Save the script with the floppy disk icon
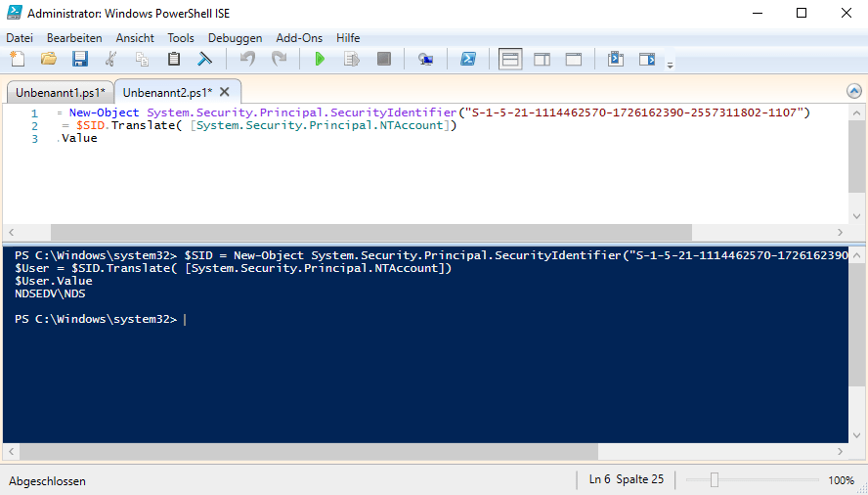868x495 pixels. click(80, 59)
